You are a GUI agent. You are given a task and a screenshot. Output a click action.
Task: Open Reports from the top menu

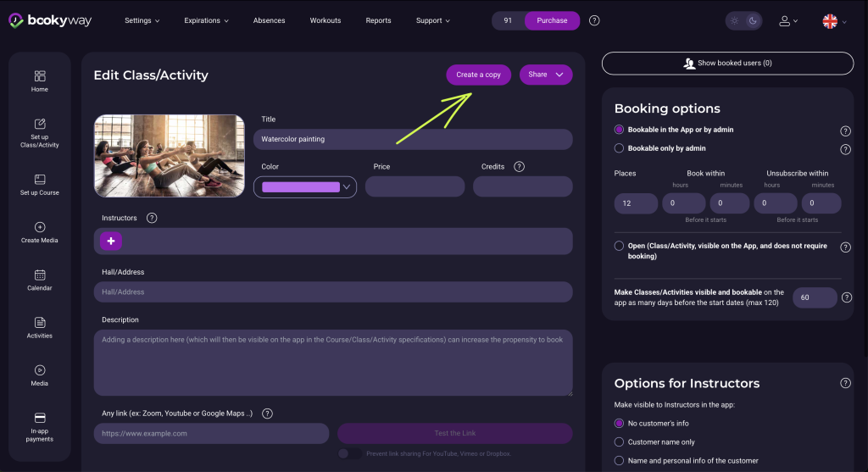[x=378, y=20]
